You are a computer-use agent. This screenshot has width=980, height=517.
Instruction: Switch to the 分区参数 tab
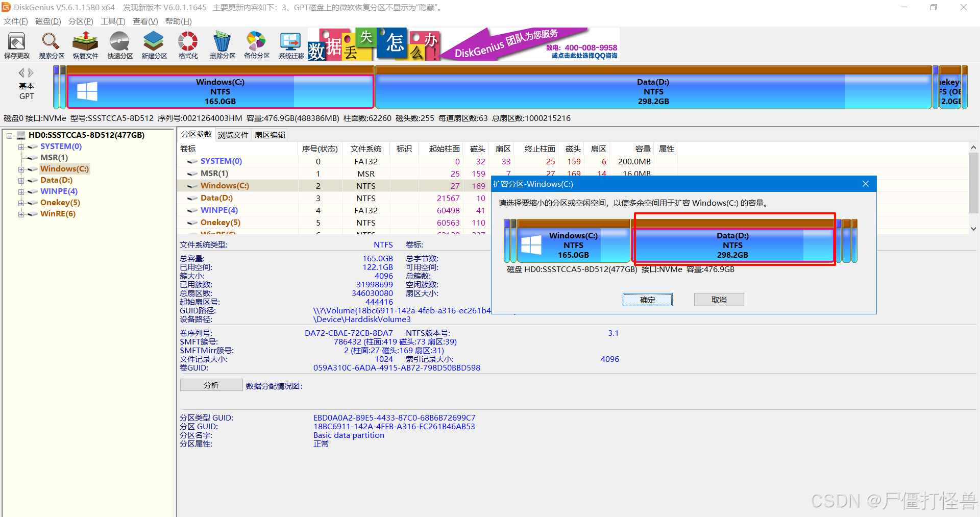point(197,134)
